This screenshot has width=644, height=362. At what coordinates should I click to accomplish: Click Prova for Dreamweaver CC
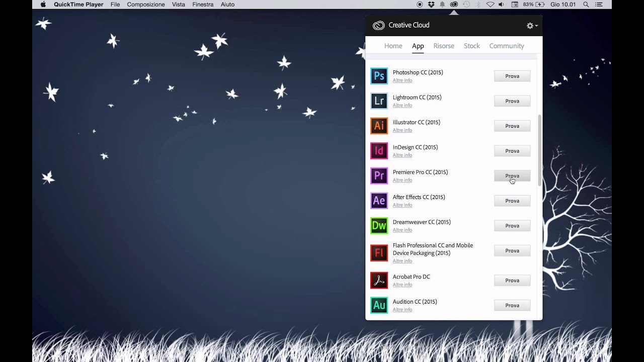click(x=512, y=226)
